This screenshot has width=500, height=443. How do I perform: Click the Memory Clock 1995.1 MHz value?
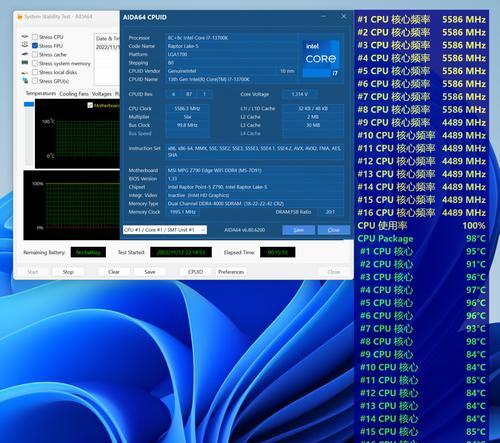[183, 212]
